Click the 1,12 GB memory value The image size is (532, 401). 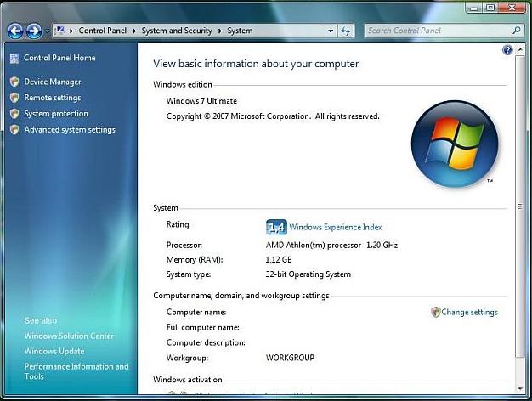click(279, 259)
